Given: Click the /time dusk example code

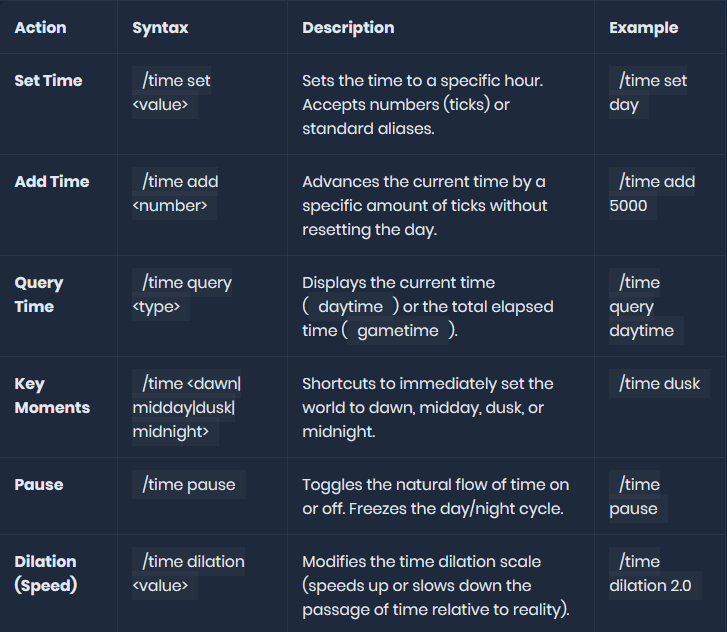Looking at the screenshot, I should (659, 384).
